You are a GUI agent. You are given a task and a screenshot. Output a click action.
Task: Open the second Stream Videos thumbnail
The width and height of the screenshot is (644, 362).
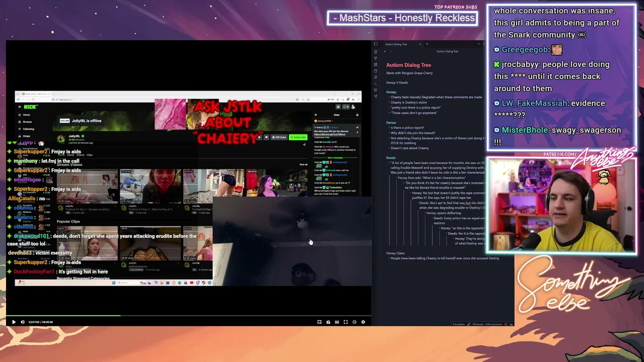[150, 186]
